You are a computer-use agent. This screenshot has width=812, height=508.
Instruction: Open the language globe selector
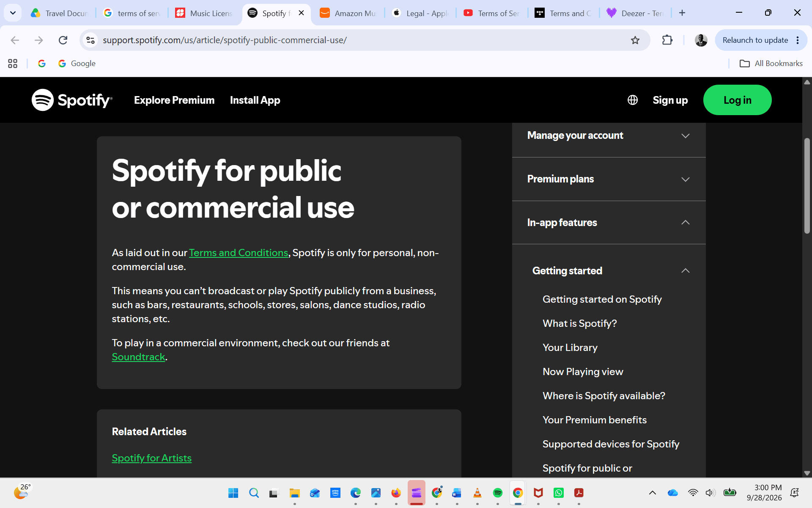(x=633, y=100)
